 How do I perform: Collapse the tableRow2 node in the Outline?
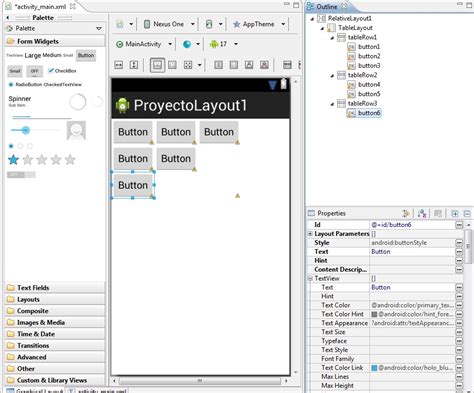[x=332, y=76]
